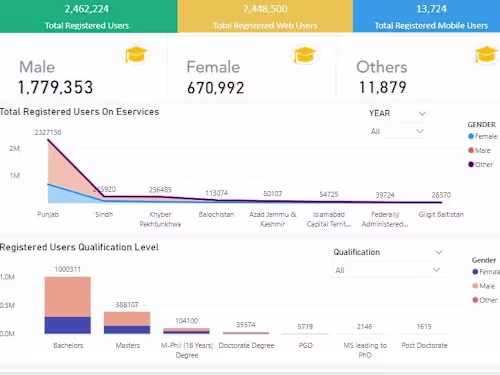The width and height of the screenshot is (500, 375).
Task: Click the dark blue Female marker in qualification legend
Action: coord(475,272)
